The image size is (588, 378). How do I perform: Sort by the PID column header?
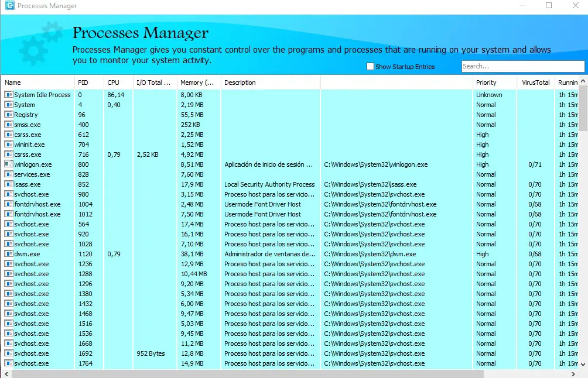pyautogui.click(x=89, y=83)
